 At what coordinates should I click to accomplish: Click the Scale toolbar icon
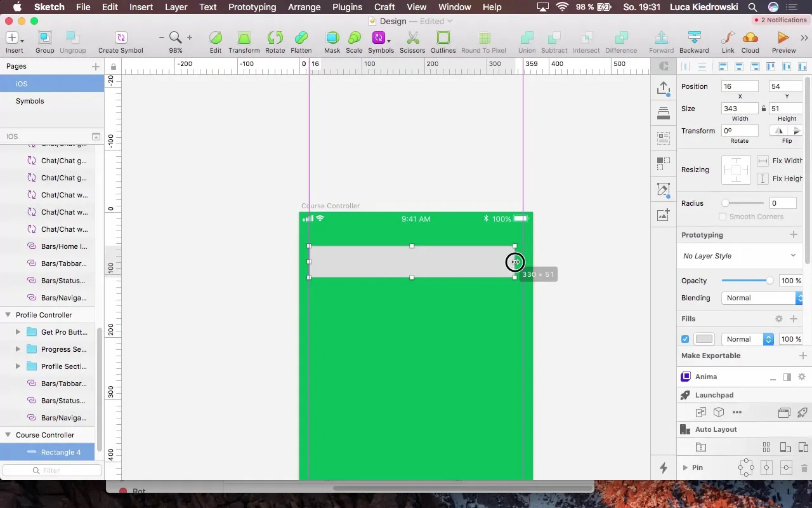coord(354,38)
